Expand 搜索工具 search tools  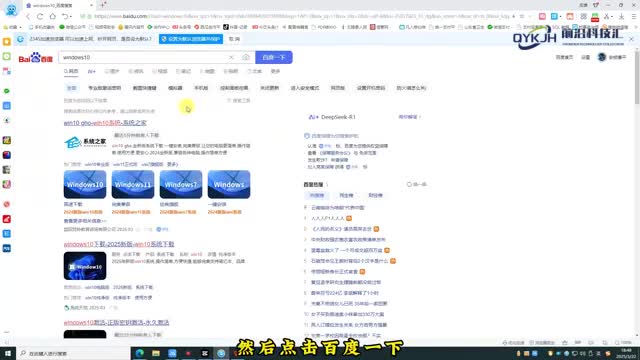click(x=239, y=100)
